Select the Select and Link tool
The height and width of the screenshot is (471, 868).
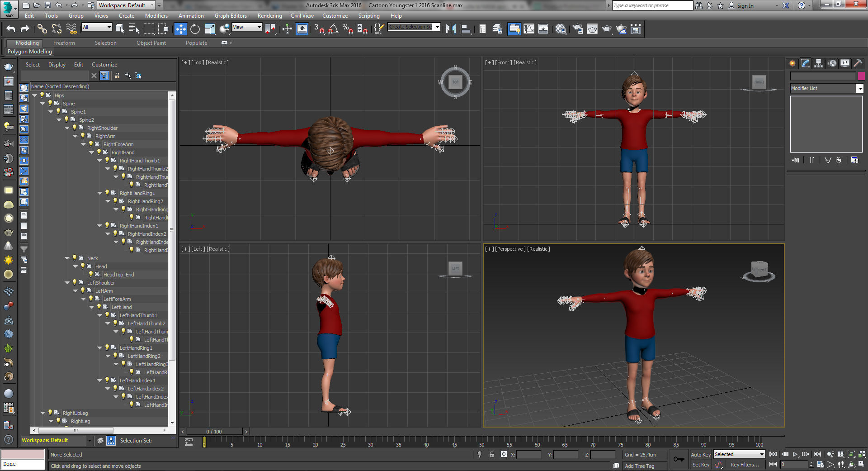pyautogui.click(x=42, y=29)
